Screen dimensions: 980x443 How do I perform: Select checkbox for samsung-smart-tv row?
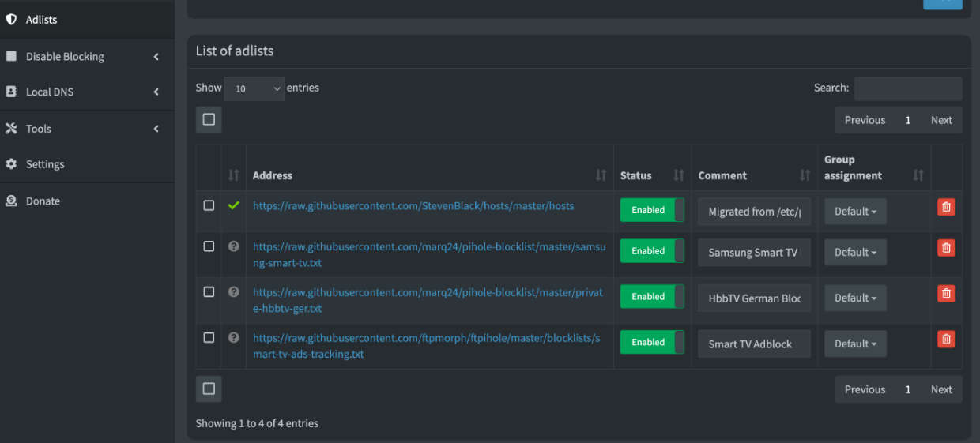coord(209,246)
